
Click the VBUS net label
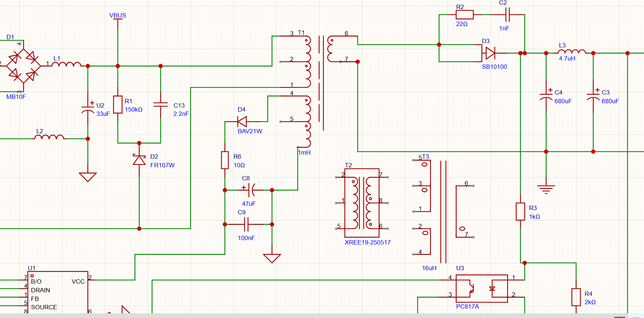coord(118,15)
